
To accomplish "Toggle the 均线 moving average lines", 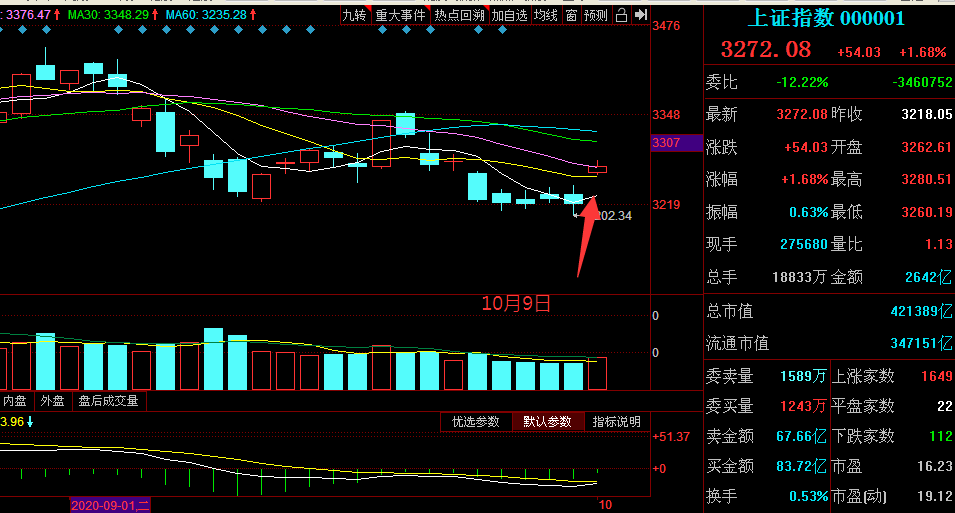I will [x=546, y=15].
